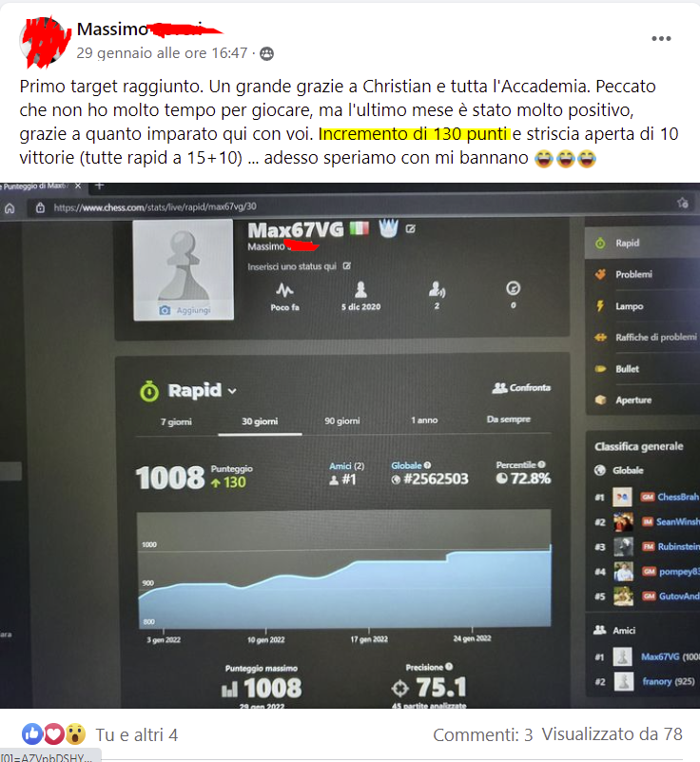
Task: Open Bullet stats in the sidebar
Action: coord(627,369)
